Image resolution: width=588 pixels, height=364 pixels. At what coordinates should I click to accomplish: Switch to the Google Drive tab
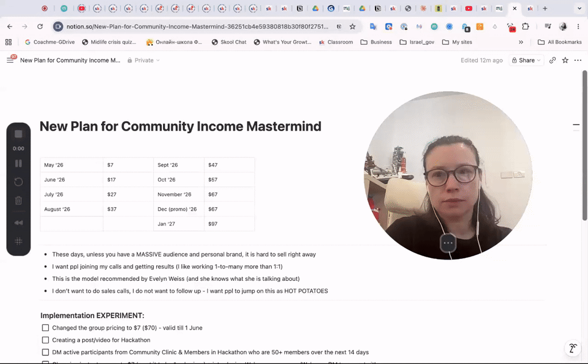pos(315,8)
